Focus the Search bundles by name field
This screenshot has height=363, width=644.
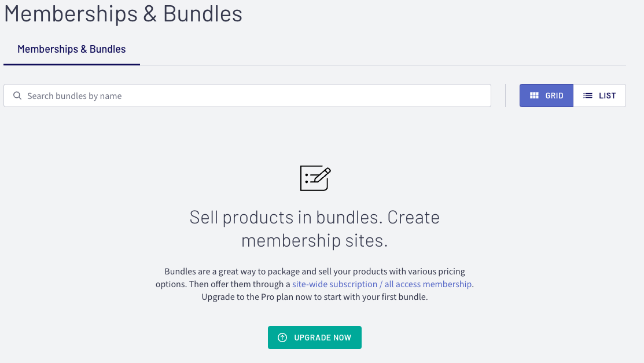[255, 96]
